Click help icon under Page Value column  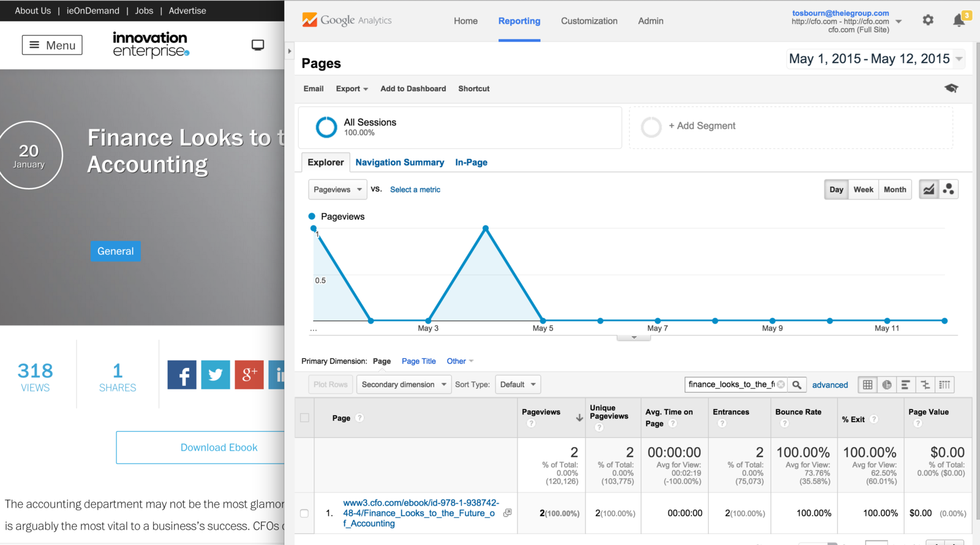coord(918,423)
